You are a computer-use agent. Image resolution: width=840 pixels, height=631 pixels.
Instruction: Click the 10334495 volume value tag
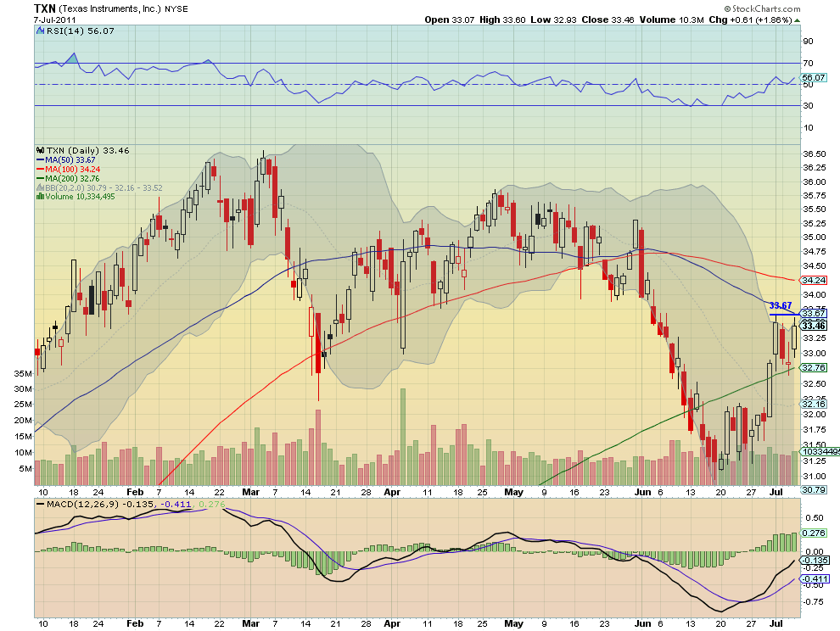pos(820,451)
